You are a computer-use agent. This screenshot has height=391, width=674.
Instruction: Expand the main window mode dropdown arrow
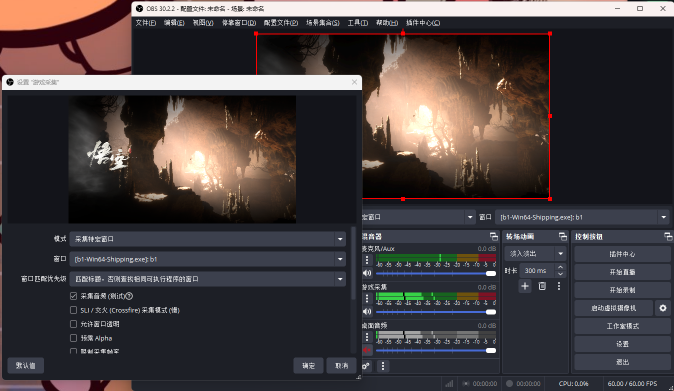pos(470,217)
